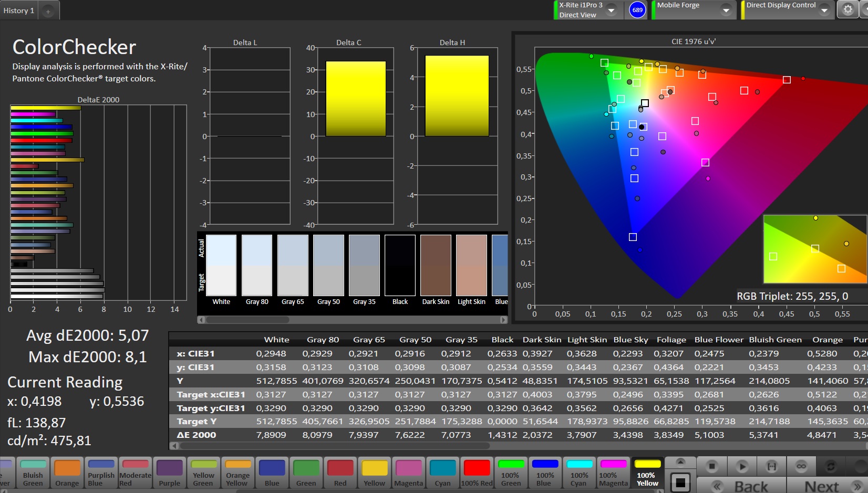Select the 100% Cyan color patch
The height and width of the screenshot is (493, 868).
[579, 473]
